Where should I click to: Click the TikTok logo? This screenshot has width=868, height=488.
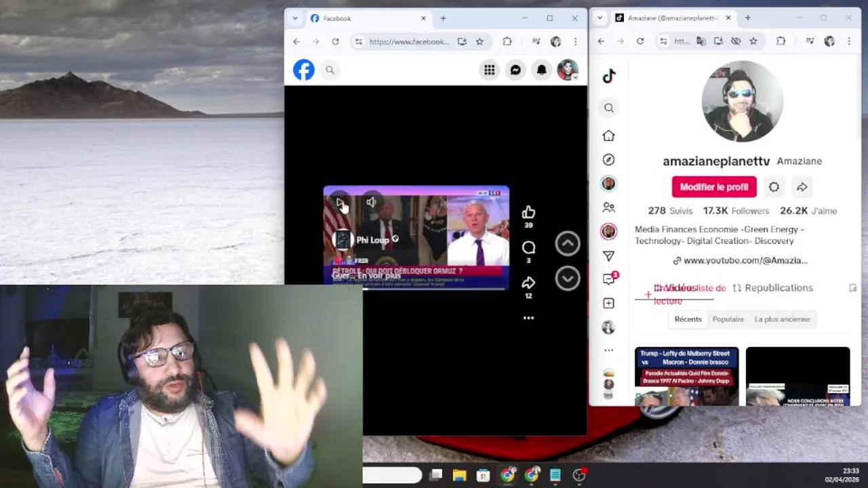tap(608, 77)
